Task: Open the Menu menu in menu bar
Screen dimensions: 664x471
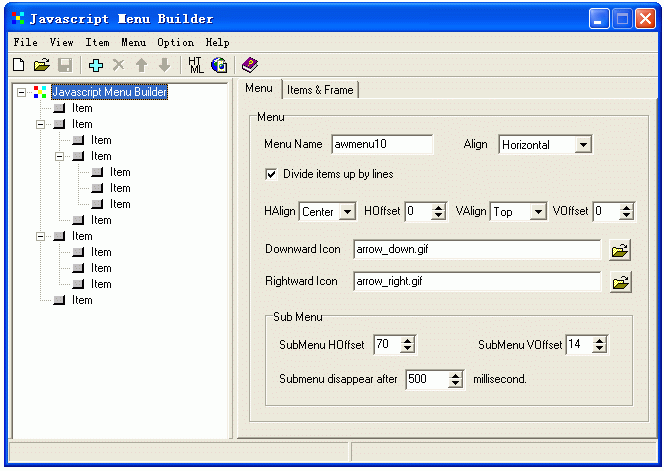Action: pos(133,42)
